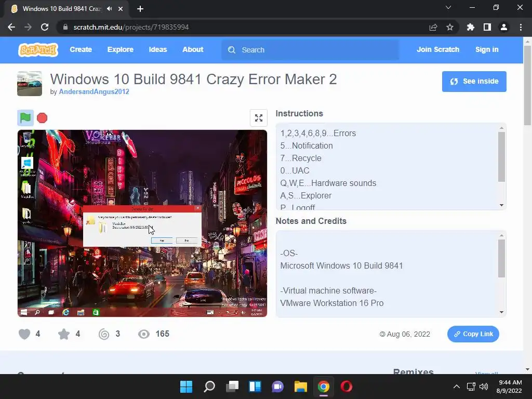
Task: Love the project with the heart icon
Action: click(24, 334)
